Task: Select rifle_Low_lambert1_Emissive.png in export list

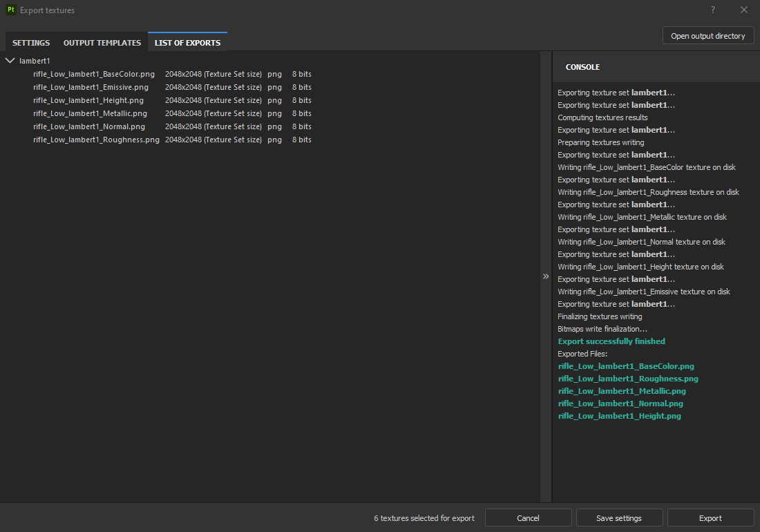Action: 91,87
